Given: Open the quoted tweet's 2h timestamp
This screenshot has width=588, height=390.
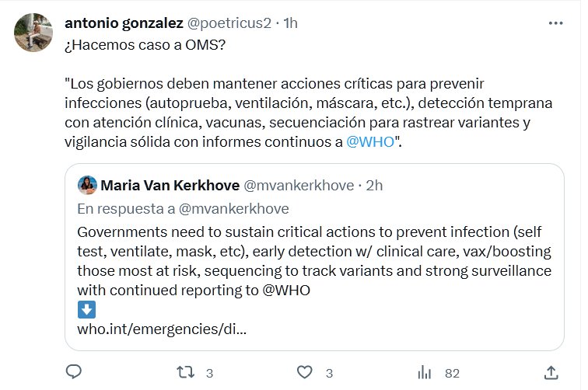Looking at the screenshot, I should [373, 186].
